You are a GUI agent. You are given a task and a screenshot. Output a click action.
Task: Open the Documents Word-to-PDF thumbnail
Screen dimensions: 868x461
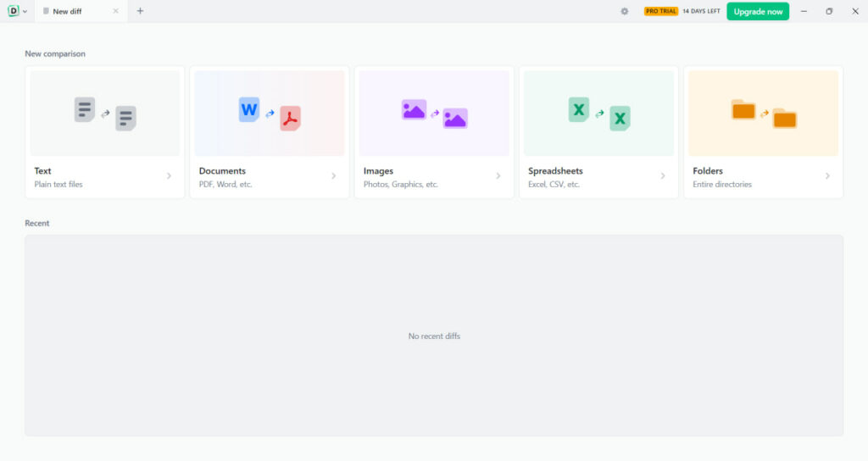click(x=270, y=113)
